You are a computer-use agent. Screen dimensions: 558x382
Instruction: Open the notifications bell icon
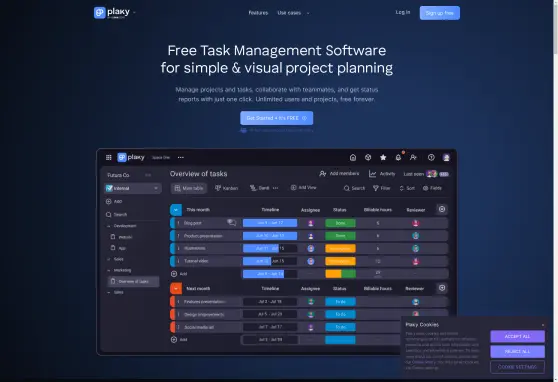tap(398, 157)
